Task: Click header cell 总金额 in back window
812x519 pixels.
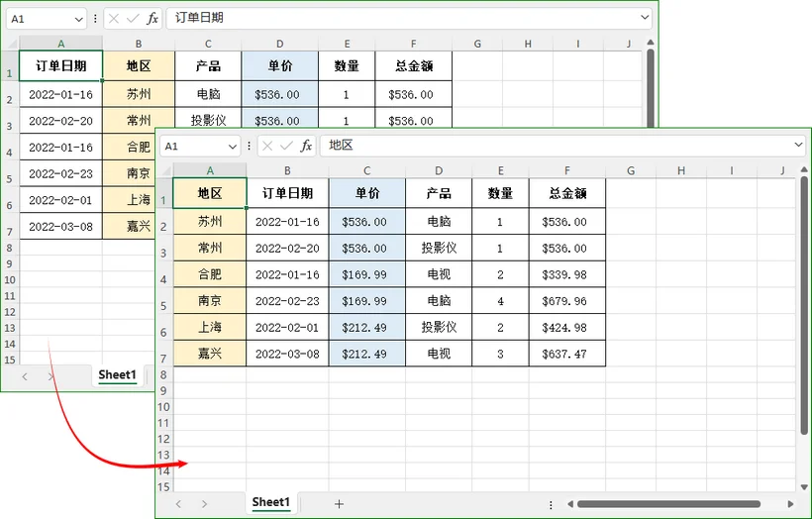Action: click(413, 65)
